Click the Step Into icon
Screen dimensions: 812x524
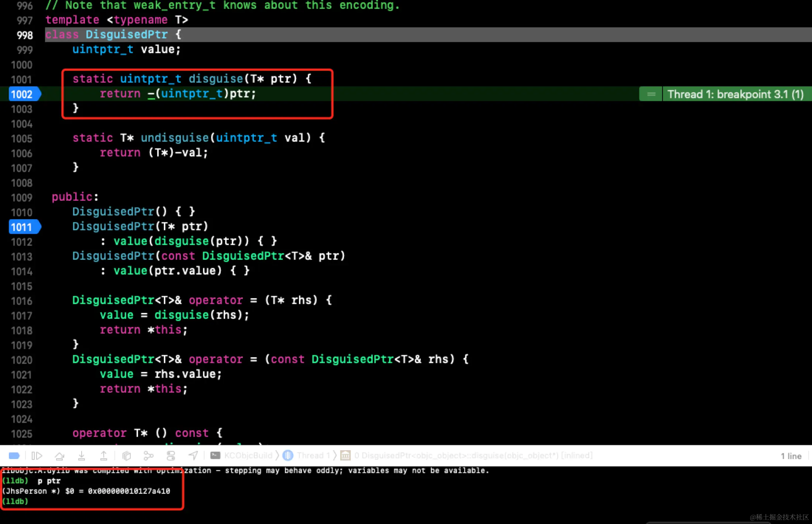click(82, 456)
